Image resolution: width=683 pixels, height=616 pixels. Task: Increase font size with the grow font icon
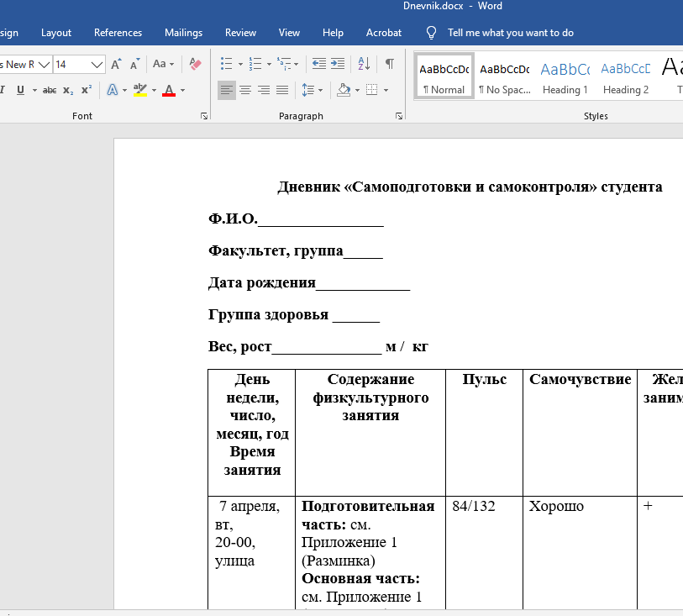117,64
